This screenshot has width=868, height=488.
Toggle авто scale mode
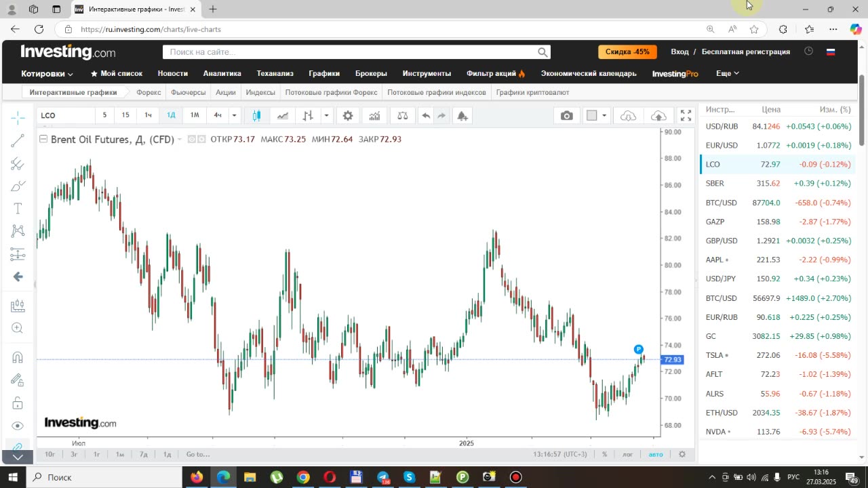(655, 454)
